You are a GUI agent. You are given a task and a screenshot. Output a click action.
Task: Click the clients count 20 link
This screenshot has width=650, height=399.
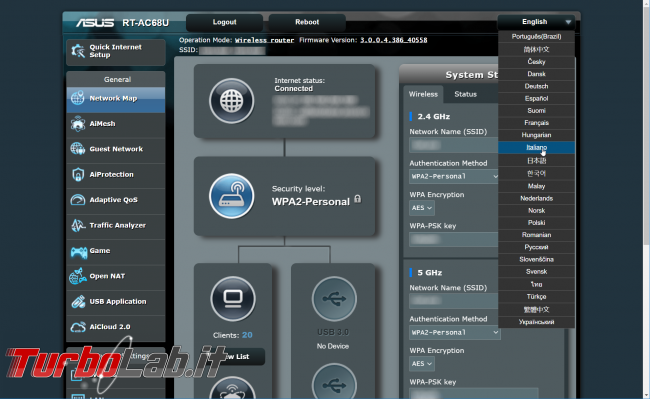(247, 335)
